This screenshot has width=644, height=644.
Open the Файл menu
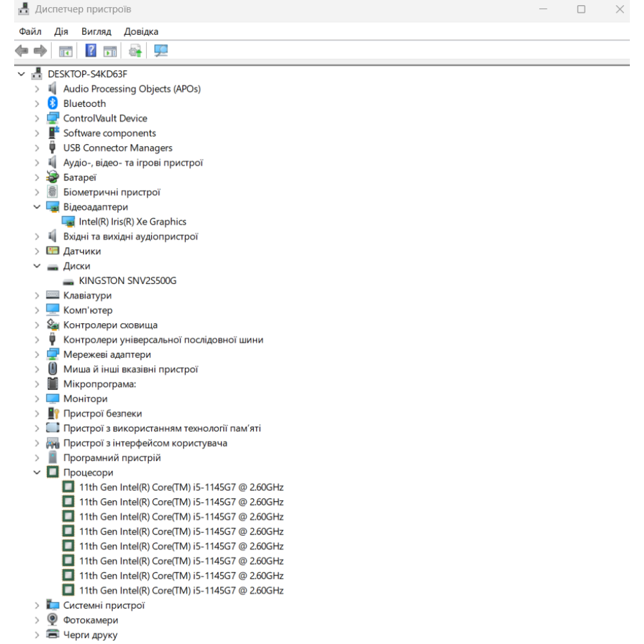click(x=30, y=32)
